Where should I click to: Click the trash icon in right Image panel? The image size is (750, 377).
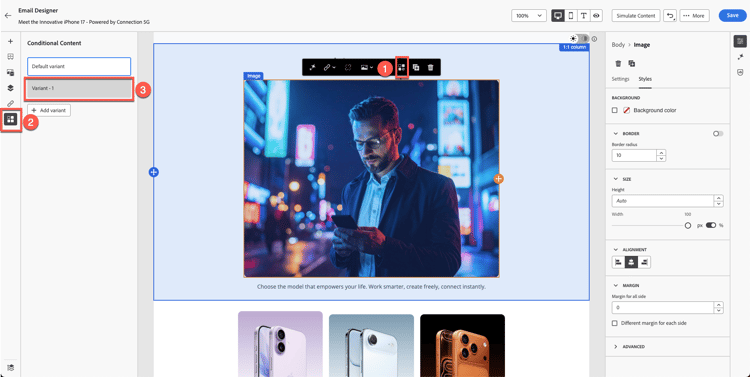(618, 63)
